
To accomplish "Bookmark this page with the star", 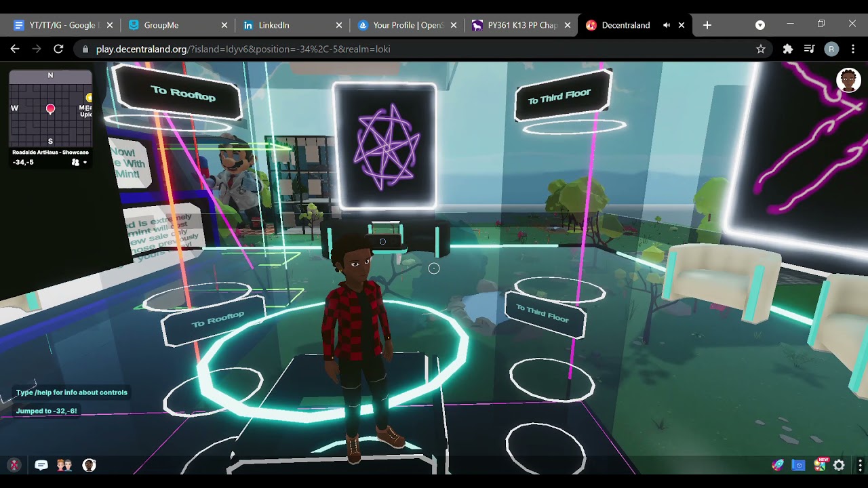I will point(761,49).
